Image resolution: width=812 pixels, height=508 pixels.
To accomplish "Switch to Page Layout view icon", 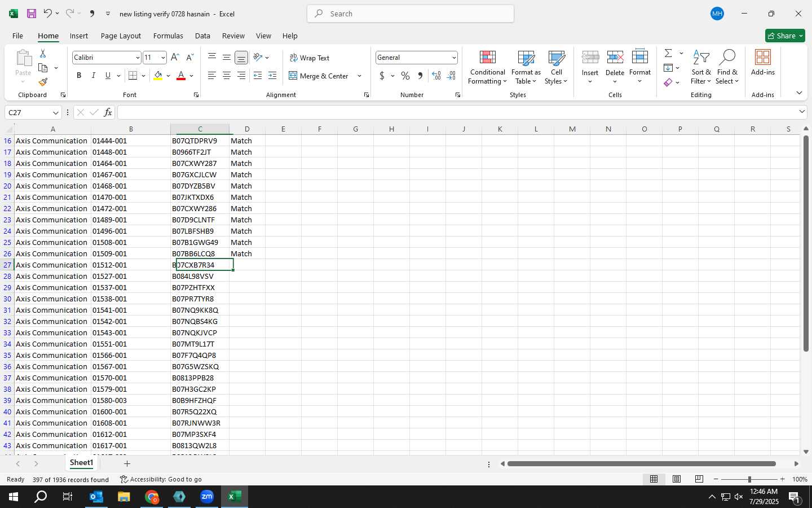I will coord(677,479).
